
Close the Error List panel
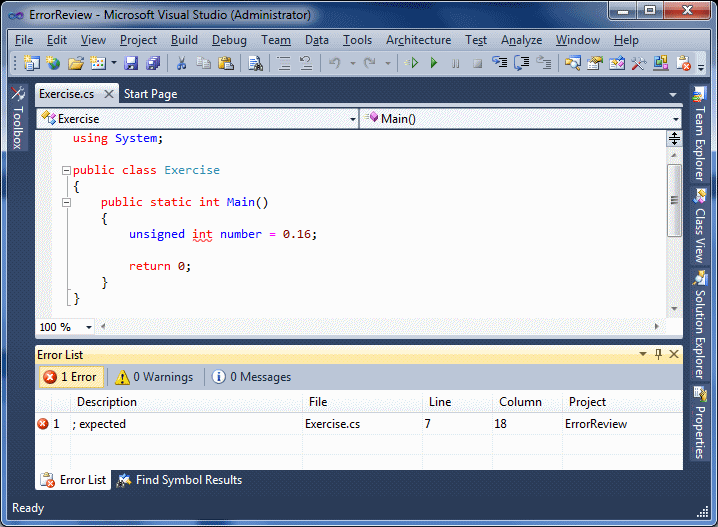tap(674, 354)
